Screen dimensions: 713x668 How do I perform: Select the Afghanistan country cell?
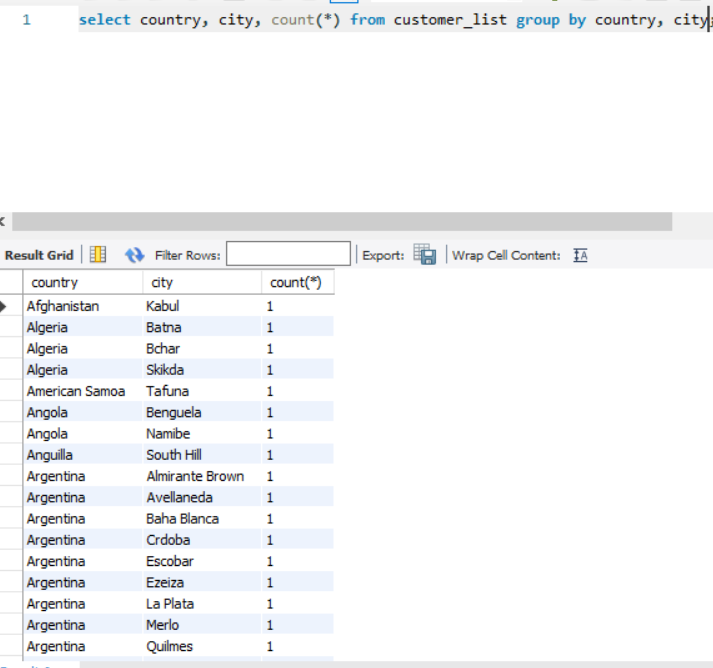coord(83,306)
